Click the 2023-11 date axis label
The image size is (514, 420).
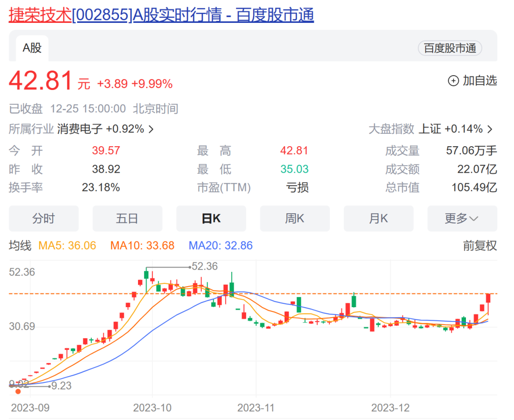[256, 408]
